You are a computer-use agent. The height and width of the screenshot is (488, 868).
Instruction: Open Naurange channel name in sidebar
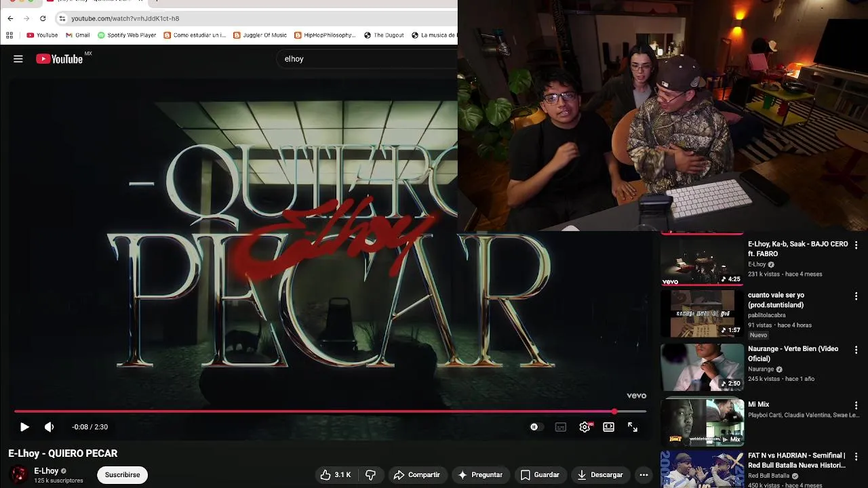tap(761, 369)
